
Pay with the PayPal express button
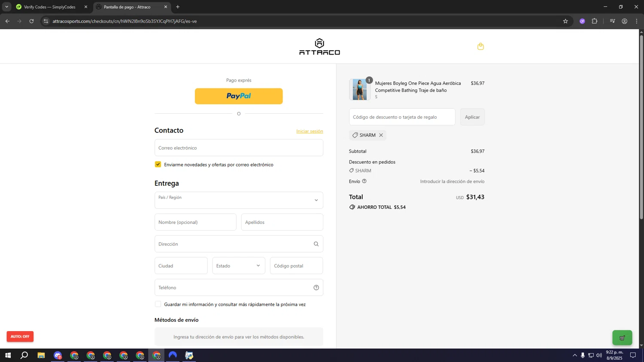[x=239, y=96]
